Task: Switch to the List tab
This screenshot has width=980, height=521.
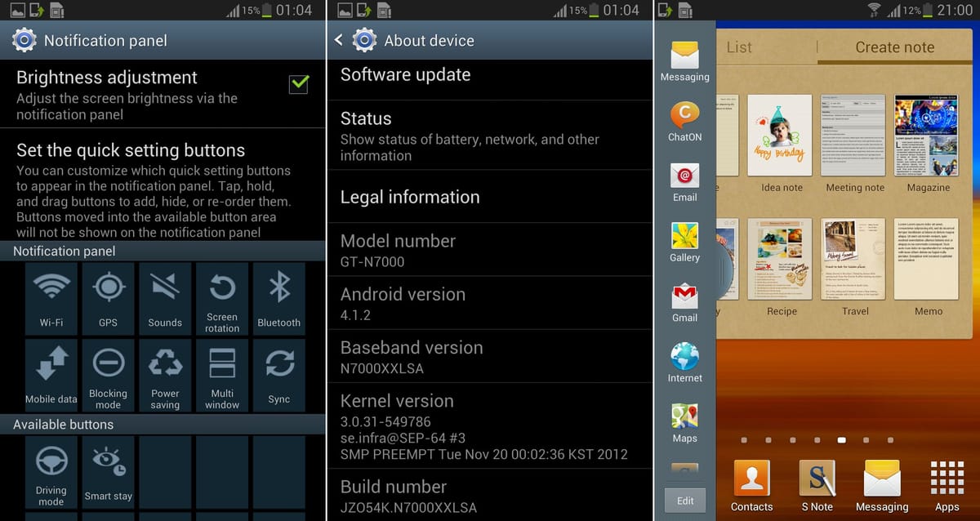Action: coord(739,47)
